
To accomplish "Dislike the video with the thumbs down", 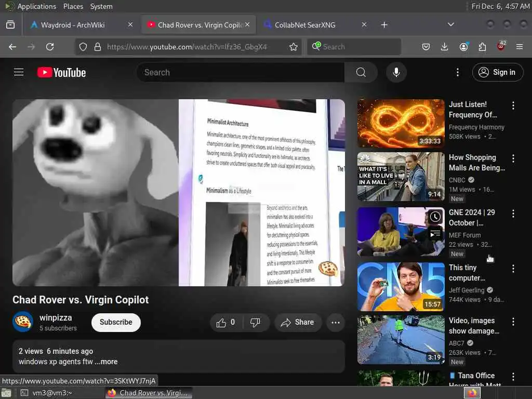I will (x=256, y=322).
